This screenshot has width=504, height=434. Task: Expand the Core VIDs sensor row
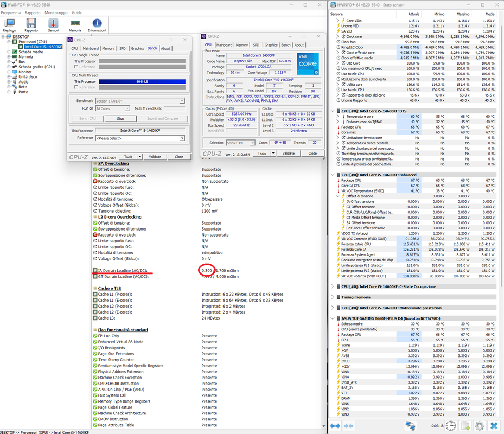[337, 21]
